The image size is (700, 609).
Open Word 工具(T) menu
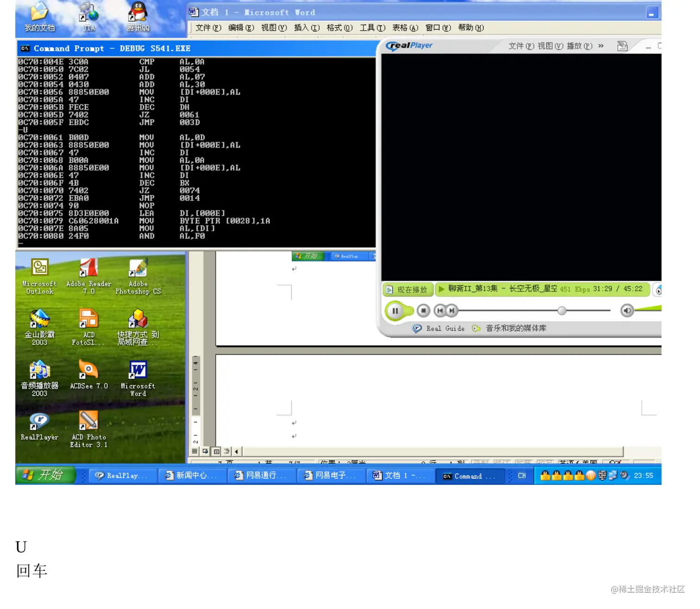point(373,28)
